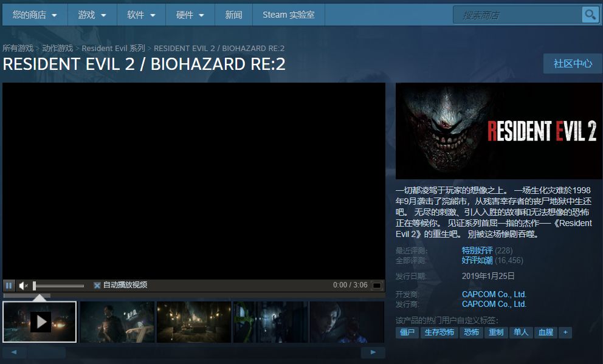Click the thumbnail strip scrollbar handle
This screenshot has height=364, width=603.
(x=46, y=352)
